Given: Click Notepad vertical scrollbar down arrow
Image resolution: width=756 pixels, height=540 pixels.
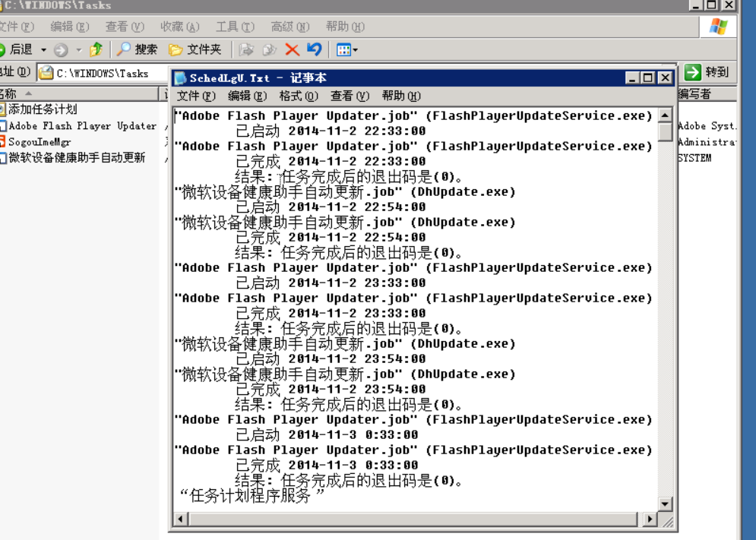Looking at the screenshot, I should click(665, 504).
